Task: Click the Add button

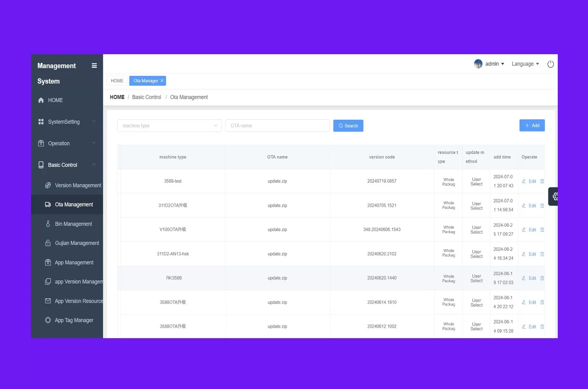Action: click(x=532, y=125)
